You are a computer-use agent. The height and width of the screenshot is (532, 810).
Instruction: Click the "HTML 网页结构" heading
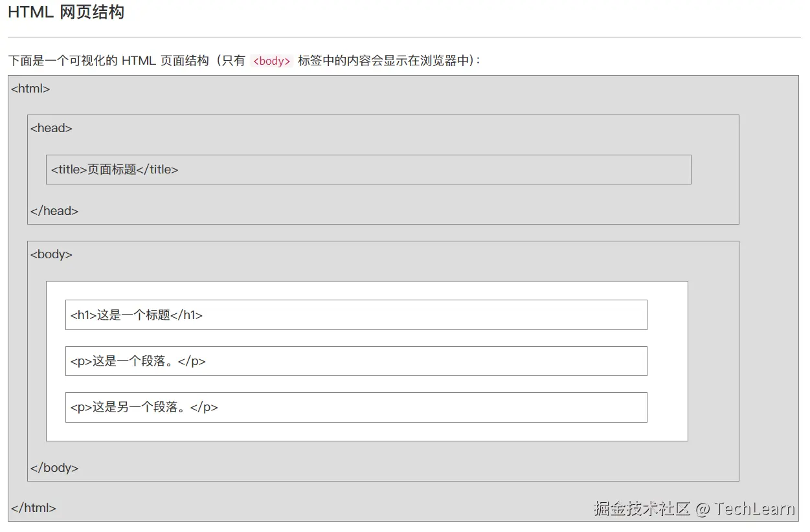(65, 12)
